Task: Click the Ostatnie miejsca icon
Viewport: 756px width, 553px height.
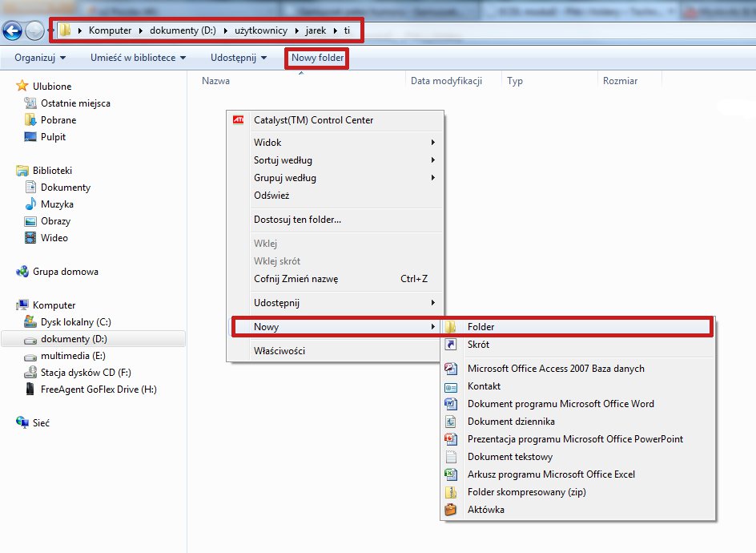Action: point(30,103)
